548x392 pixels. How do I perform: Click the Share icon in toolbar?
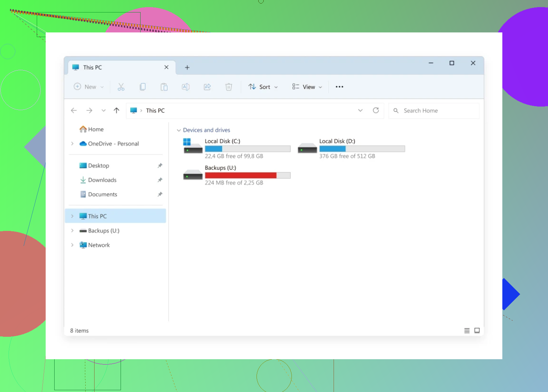(x=207, y=87)
